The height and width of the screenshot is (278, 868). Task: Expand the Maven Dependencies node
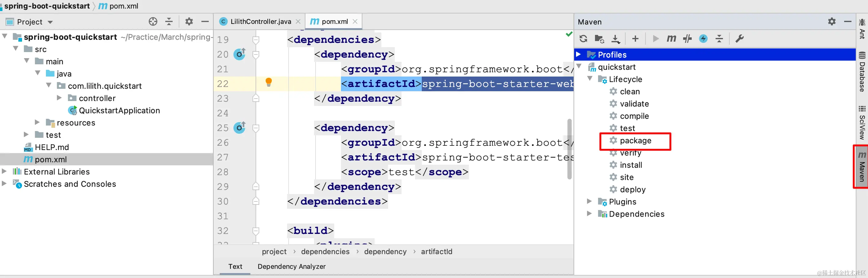(x=589, y=213)
